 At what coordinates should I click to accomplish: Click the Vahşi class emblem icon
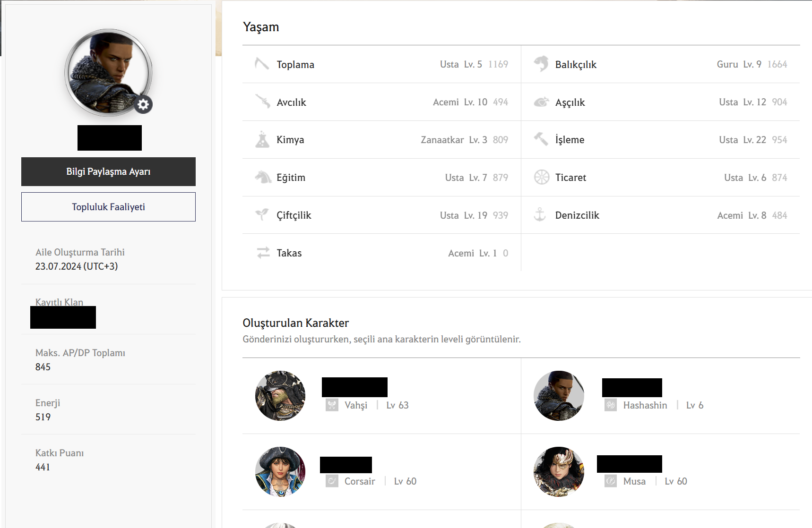tap(332, 405)
